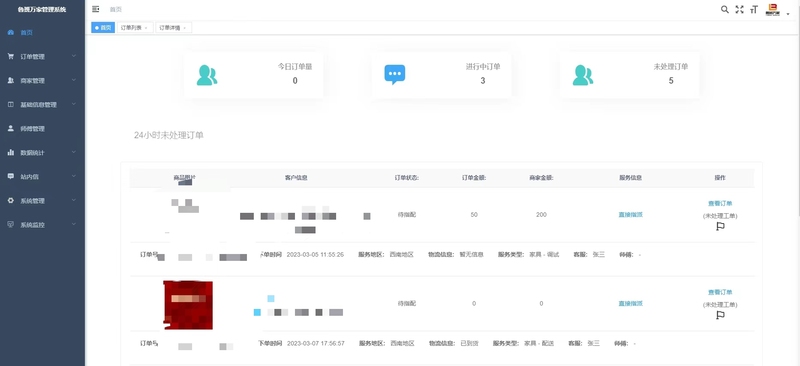
Task: Click the gear icon beside 系统管理
Action: pos(11,201)
